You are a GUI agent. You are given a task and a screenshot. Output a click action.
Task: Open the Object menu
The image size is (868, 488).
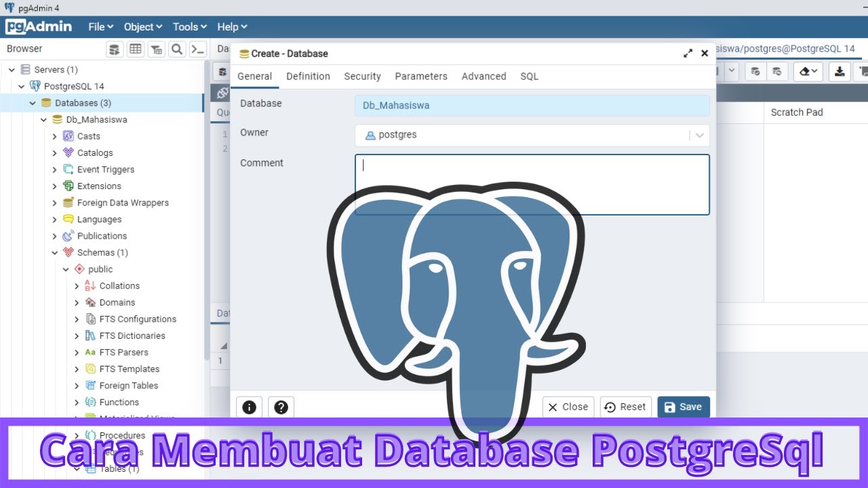click(143, 26)
